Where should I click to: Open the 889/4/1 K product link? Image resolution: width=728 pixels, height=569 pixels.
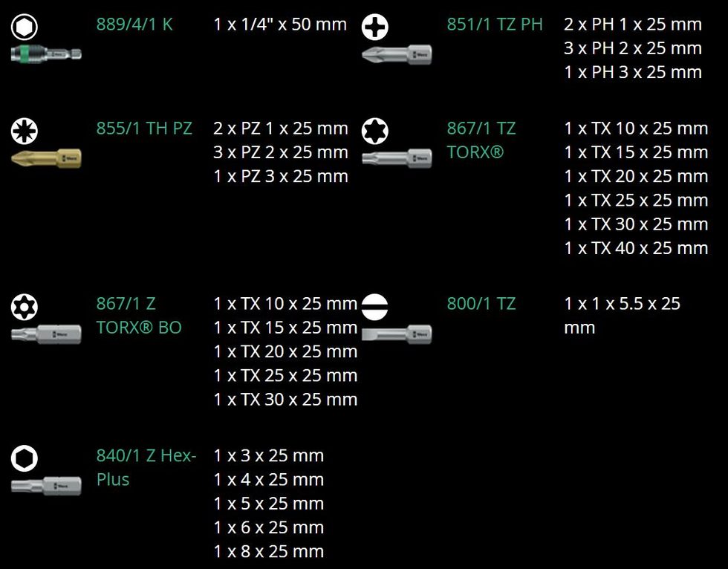(134, 25)
